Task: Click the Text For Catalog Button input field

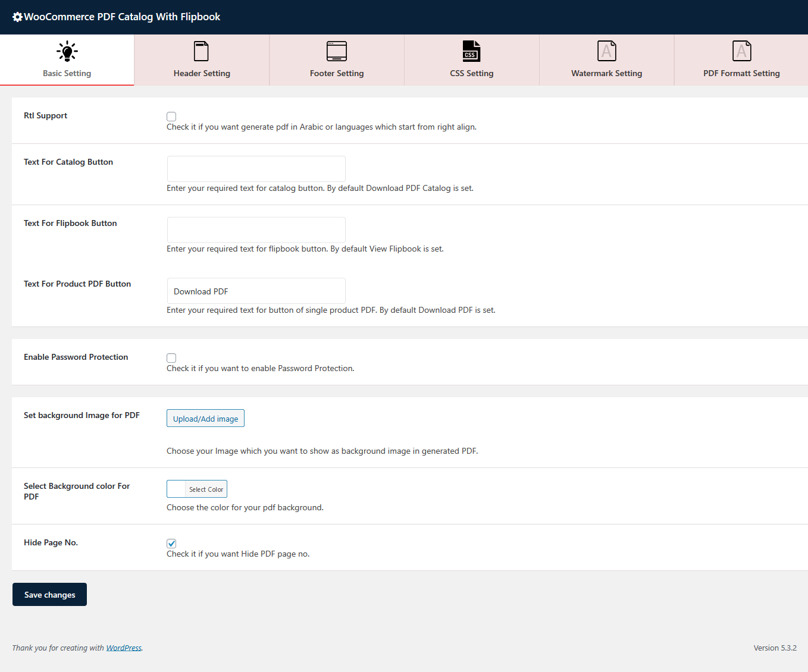Action: pos(256,169)
